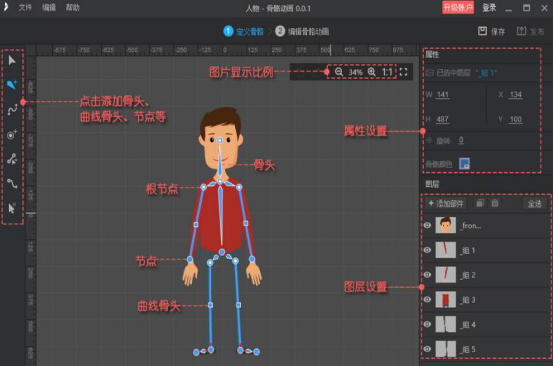This screenshot has width=554, height=366.
Task: Switch to step 2 编辑骨骼动画
Action: pos(302,31)
